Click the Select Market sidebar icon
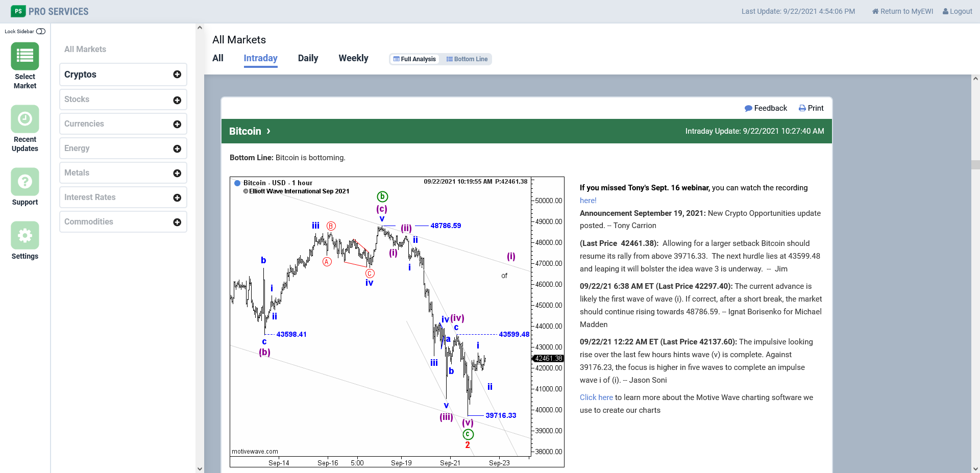The height and width of the screenshot is (473, 980). (x=25, y=56)
